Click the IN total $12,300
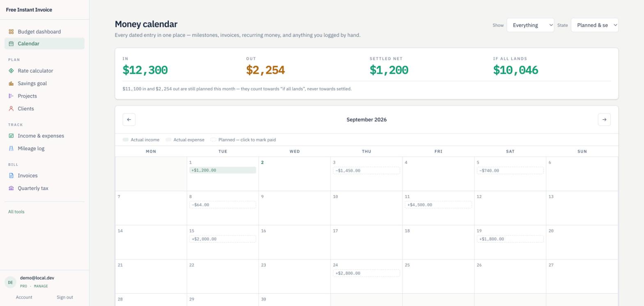The width and height of the screenshot is (644, 306). coord(145,70)
